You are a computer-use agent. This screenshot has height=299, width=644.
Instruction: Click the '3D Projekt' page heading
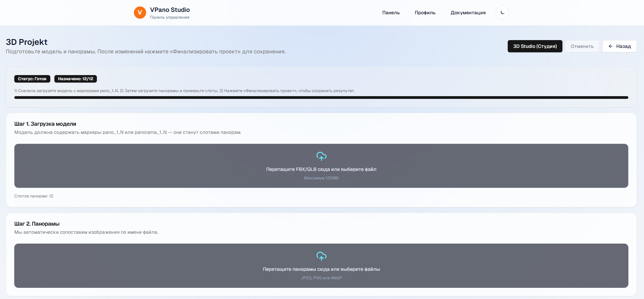coord(27,42)
